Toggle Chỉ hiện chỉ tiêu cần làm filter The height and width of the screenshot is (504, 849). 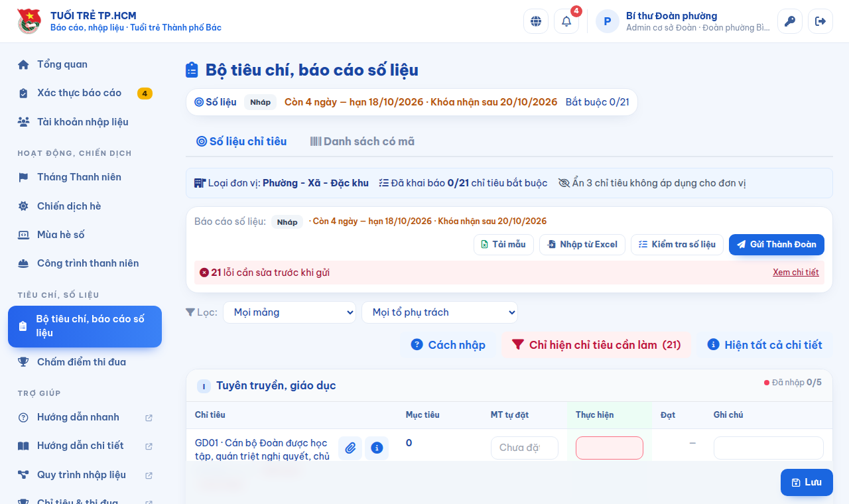coord(596,345)
